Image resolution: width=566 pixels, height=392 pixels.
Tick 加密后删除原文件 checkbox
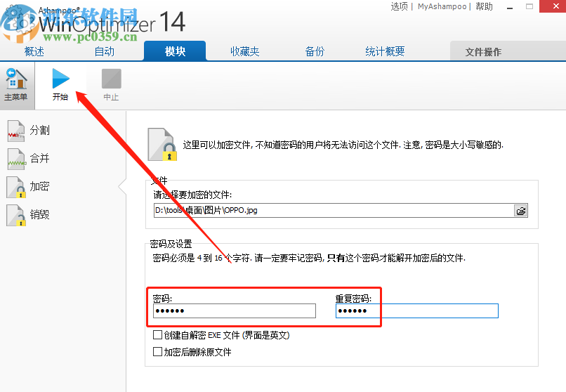[x=157, y=351]
